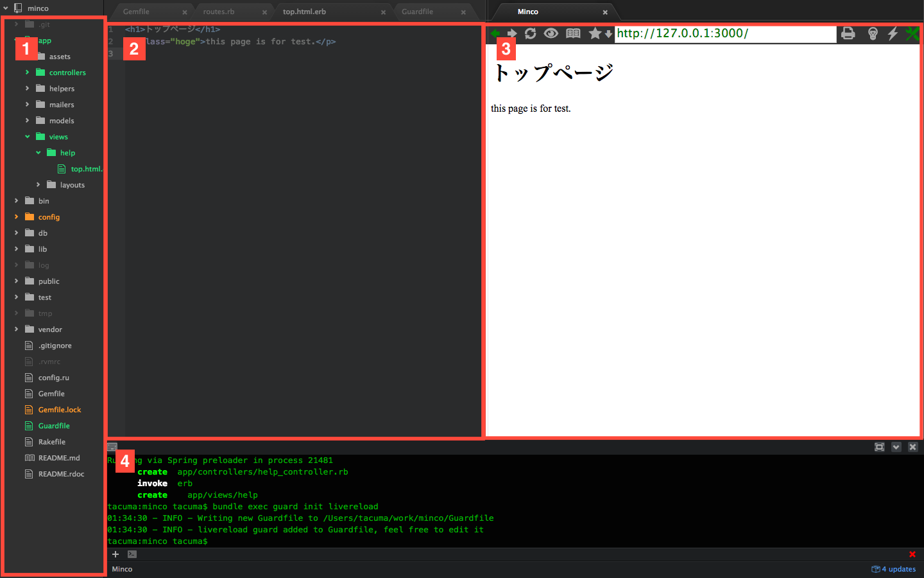Bookmark page with the star icon
924x578 pixels.
[x=595, y=33]
